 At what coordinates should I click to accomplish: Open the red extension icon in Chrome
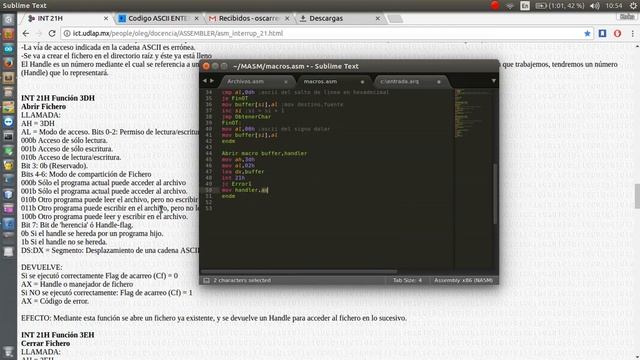click(617, 33)
